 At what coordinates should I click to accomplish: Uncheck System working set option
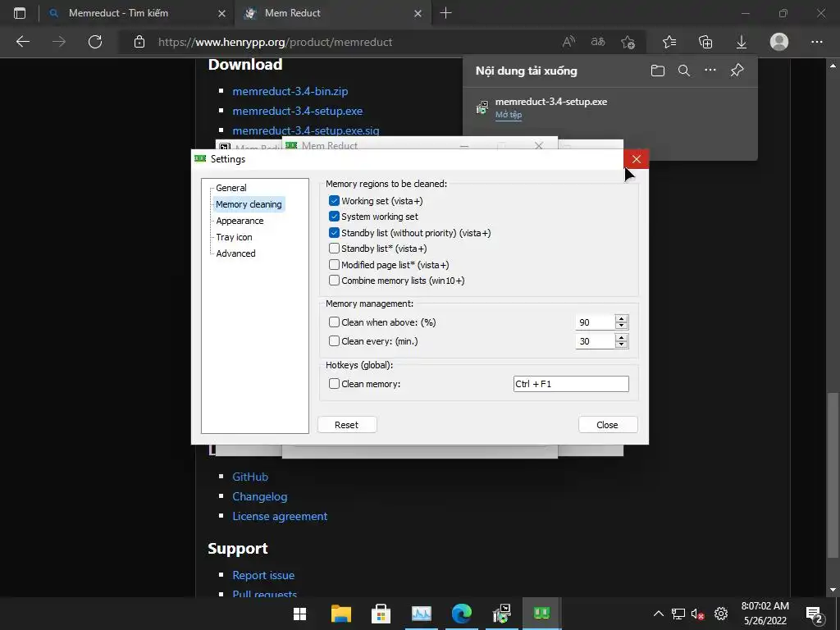[334, 217]
